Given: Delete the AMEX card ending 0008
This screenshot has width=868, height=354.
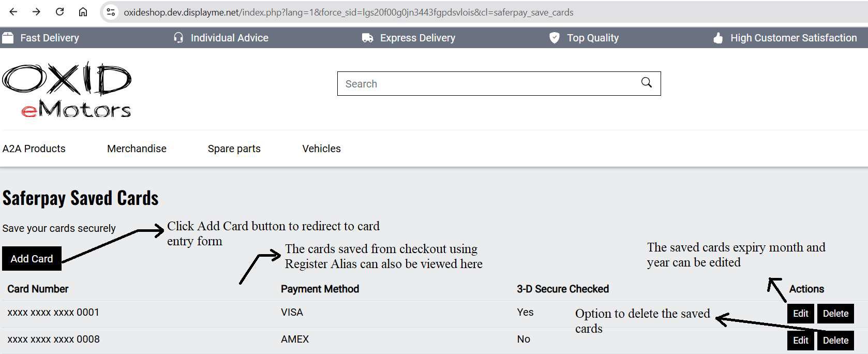Looking at the screenshot, I should pos(835,341).
